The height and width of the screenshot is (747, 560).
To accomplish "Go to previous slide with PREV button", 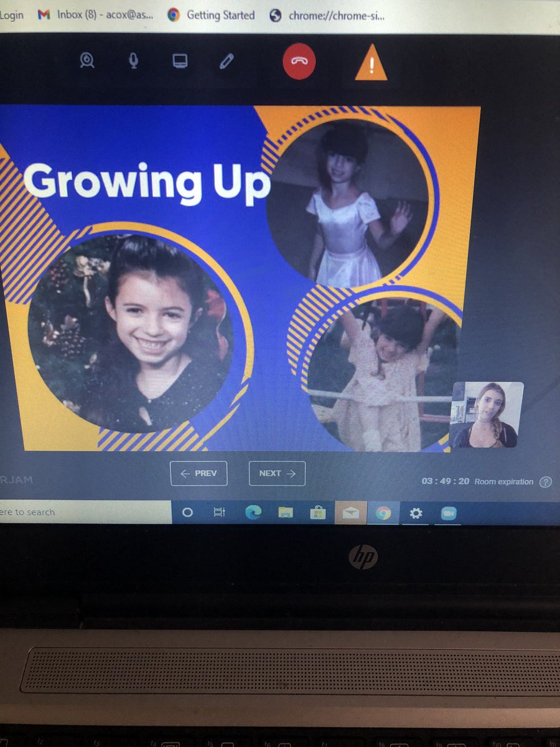I will pos(198,473).
